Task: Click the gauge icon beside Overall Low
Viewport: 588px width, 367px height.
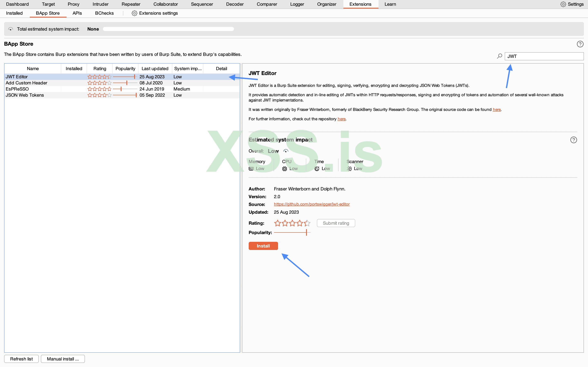Action: coord(286,151)
